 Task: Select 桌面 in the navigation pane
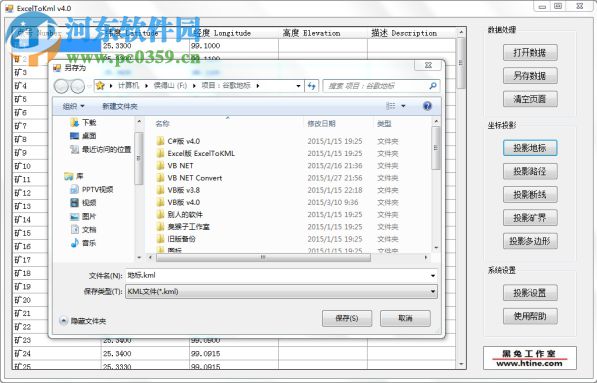click(x=84, y=136)
